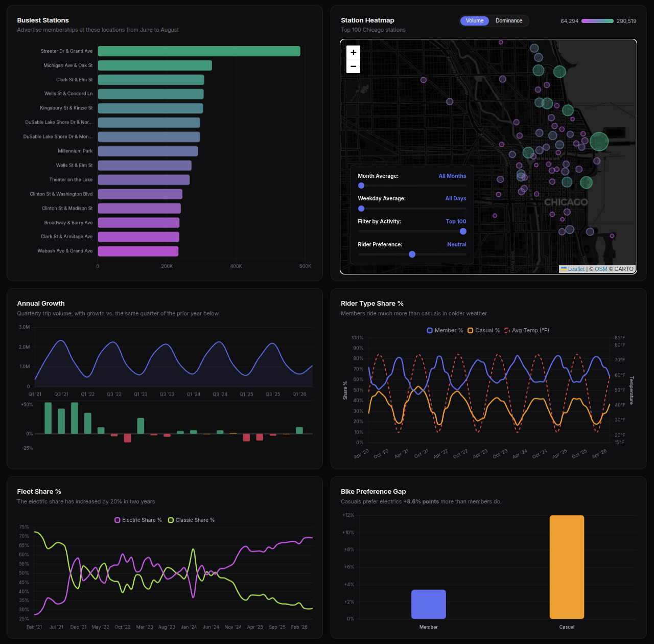Toggle Member % legend series
This screenshot has width=654, height=644.
pos(445,330)
